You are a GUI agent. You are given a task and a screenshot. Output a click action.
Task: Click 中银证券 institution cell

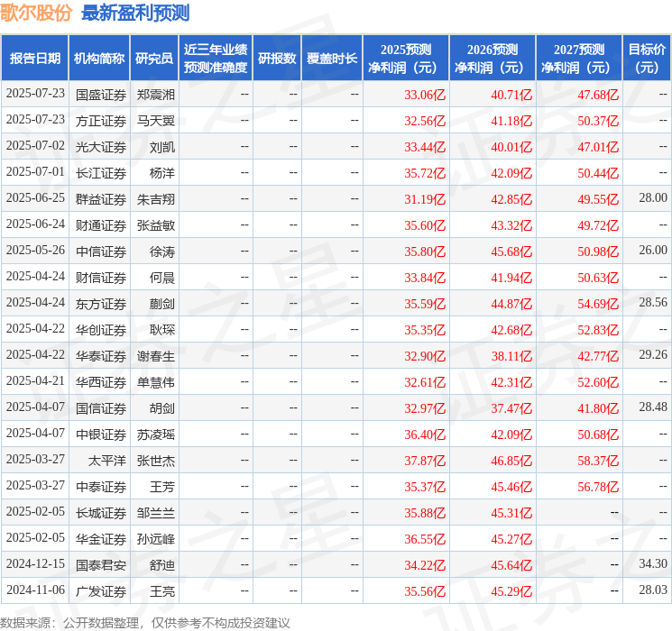pyautogui.click(x=101, y=434)
